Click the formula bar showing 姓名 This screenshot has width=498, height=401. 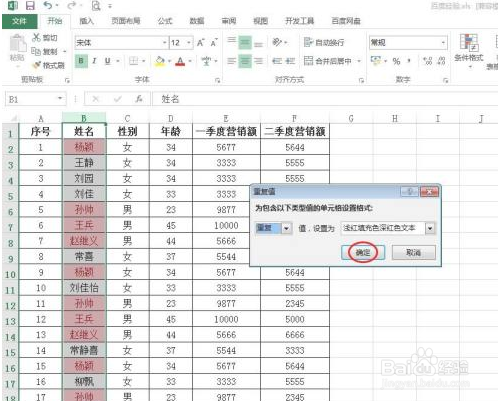pos(325,99)
